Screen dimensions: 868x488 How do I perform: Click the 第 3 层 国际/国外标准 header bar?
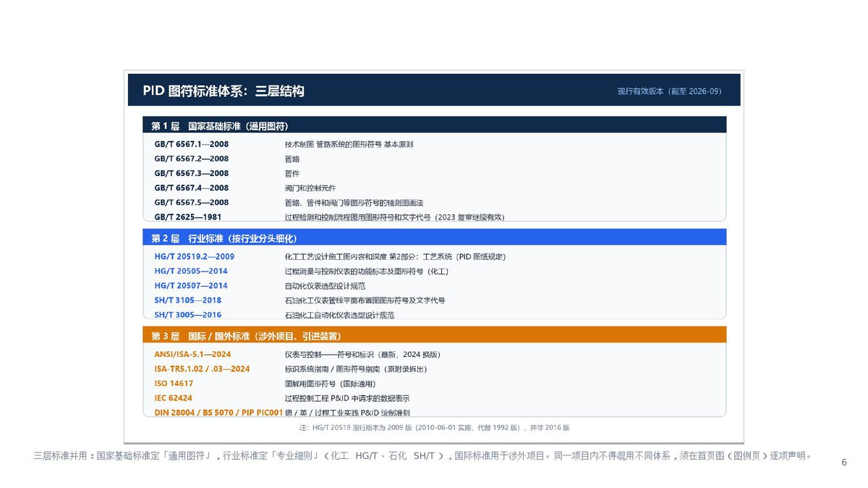(x=427, y=336)
